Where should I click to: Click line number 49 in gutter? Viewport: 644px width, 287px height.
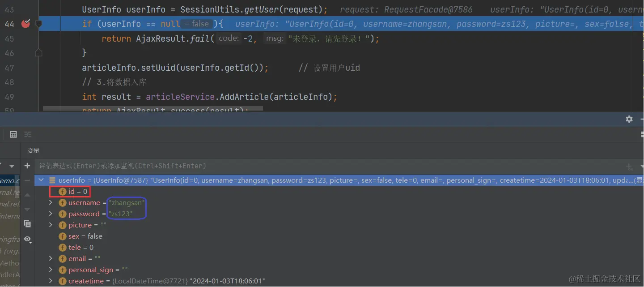(x=9, y=97)
